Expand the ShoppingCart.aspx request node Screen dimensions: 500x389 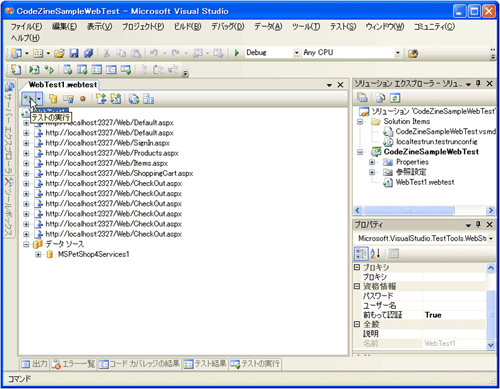[x=26, y=173]
